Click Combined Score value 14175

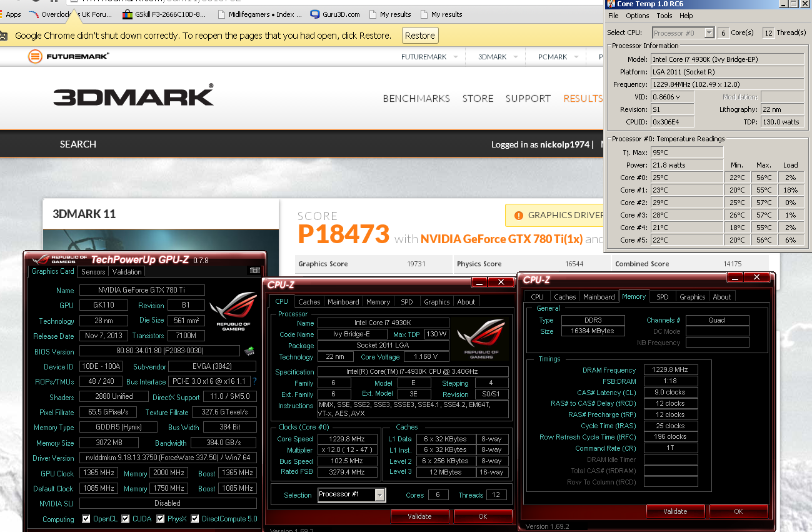point(733,264)
